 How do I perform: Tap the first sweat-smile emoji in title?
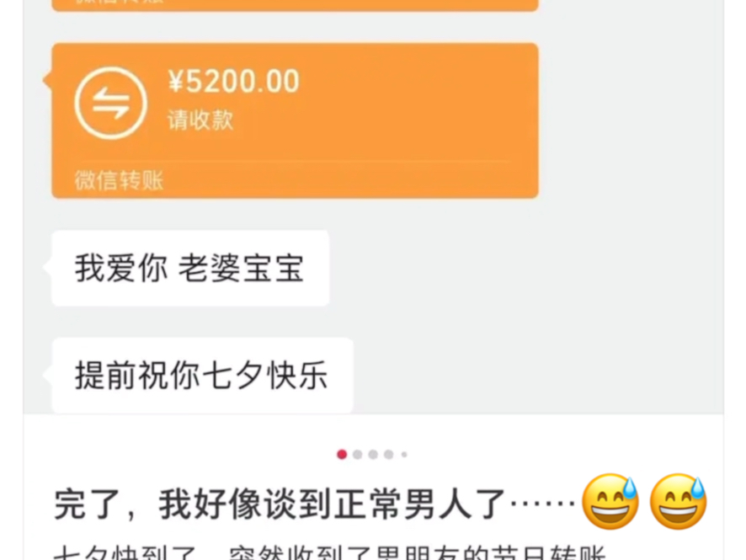pyautogui.click(x=610, y=502)
